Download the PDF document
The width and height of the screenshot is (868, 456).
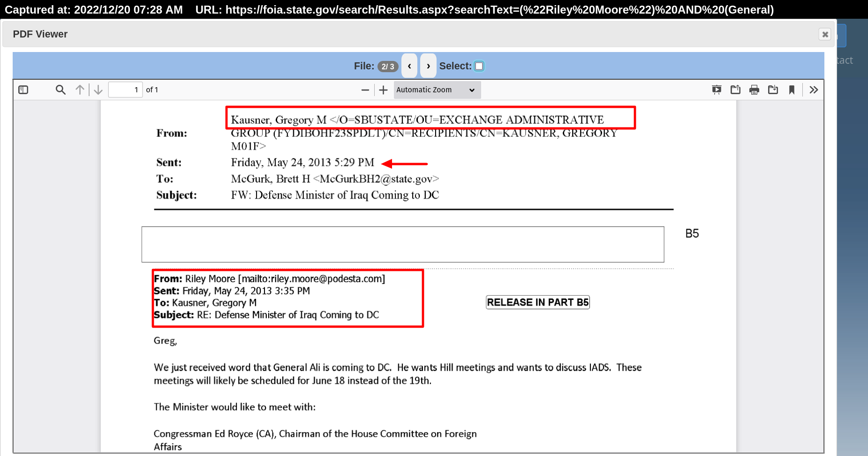[x=773, y=90]
